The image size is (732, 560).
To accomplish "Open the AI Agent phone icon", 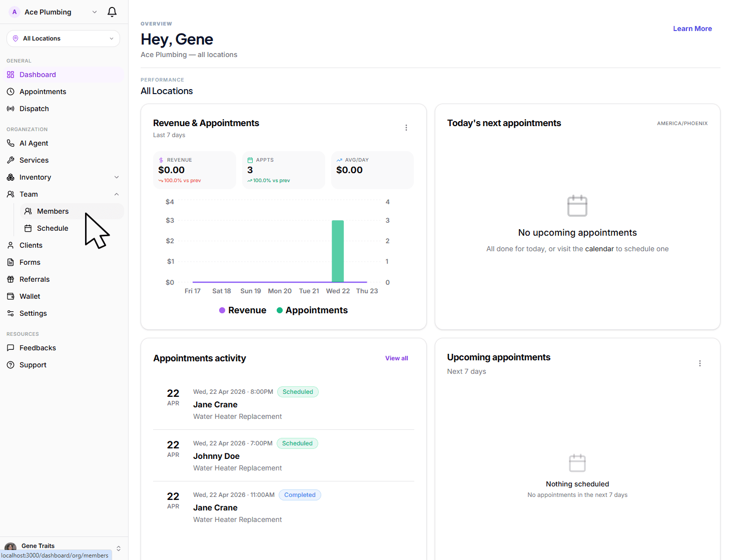I will [x=11, y=143].
